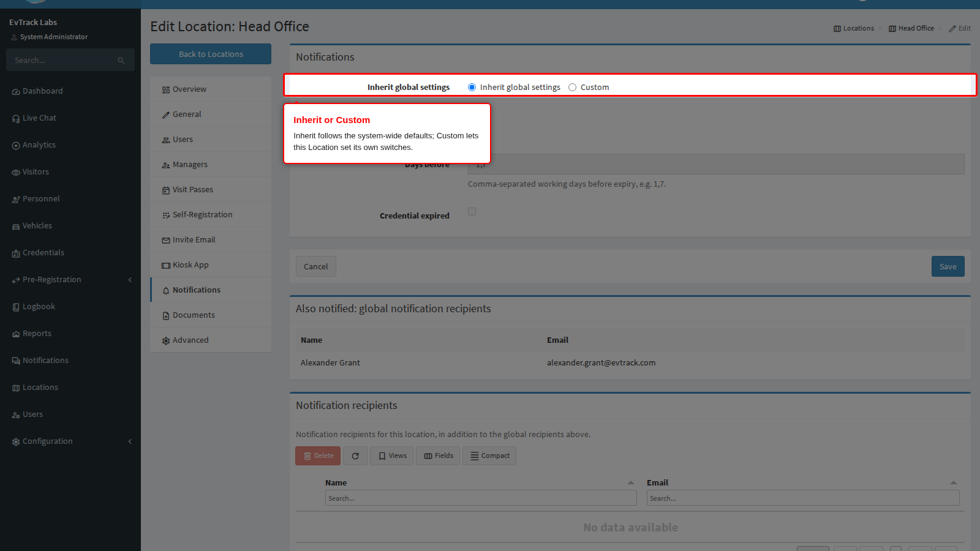This screenshot has width=980, height=551.
Task: Open the Fields column chooser
Action: (x=438, y=456)
